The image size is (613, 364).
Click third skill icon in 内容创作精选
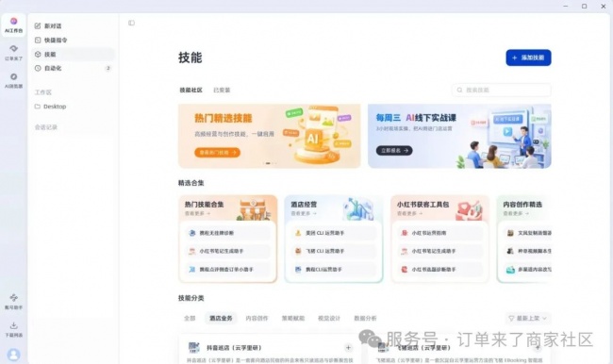[510, 270]
